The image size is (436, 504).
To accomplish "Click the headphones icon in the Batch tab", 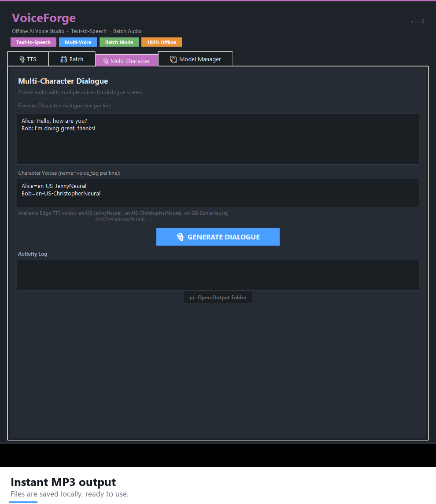I will pos(64,59).
